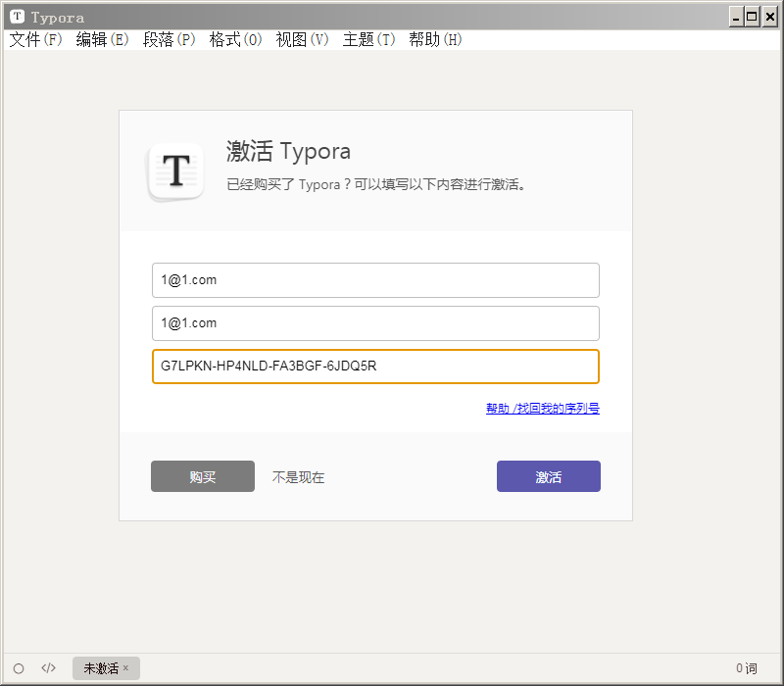Switch to source code mode icon

(x=48, y=668)
